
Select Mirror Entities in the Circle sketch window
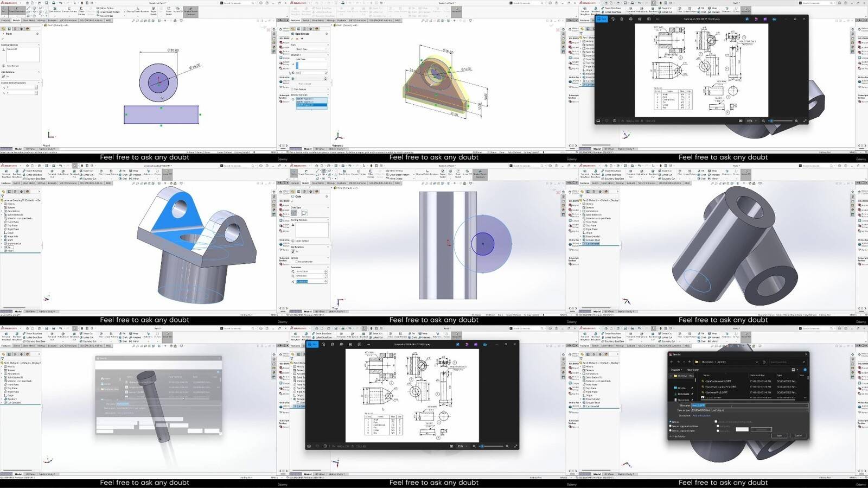395,171
